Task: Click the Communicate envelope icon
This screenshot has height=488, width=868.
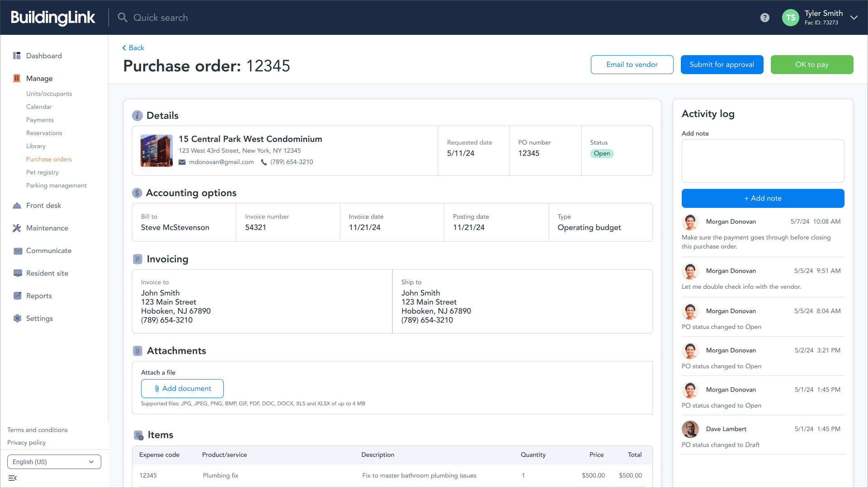Action: tap(18, 251)
